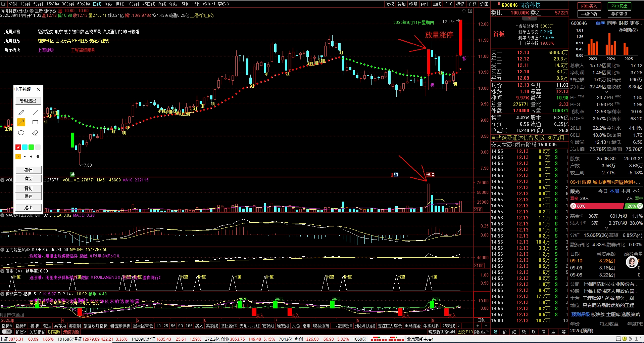The width and height of the screenshot is (644, 343).
Task: Open the 狙击涨停板 indicator tab
Action: (120, 326)
